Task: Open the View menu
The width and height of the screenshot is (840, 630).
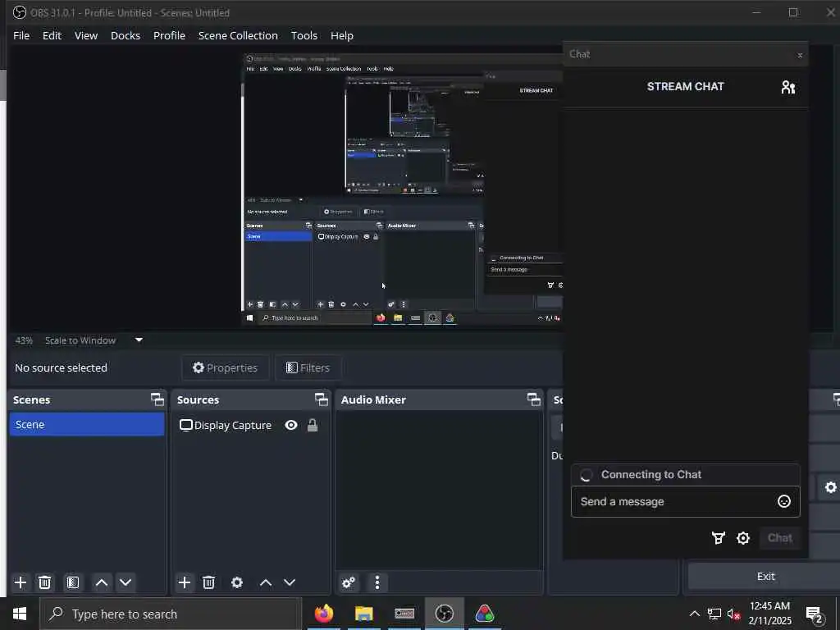Action: [x=85, y=35]
